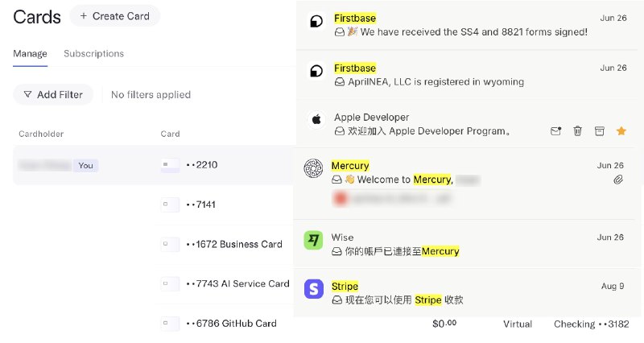Viewport: 644px width, 343px height.
Task: Archive the Apple Developer email
Action: [599, 130]
